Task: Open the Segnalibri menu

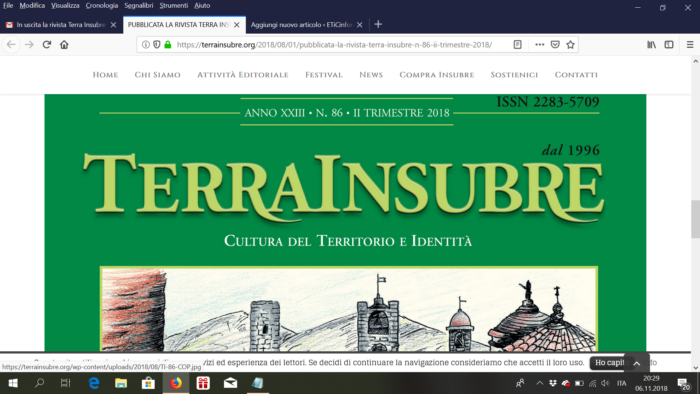Action: [x=139, y=6]
